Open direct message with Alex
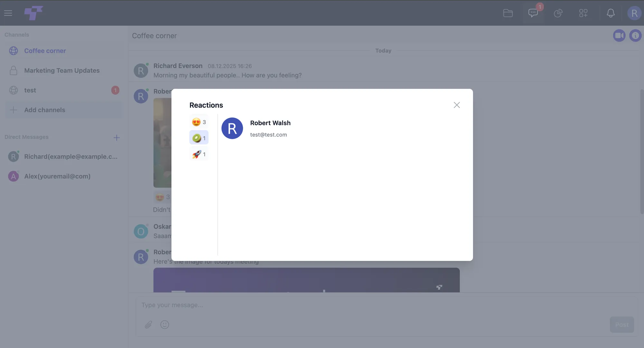The height and width of the screenshot is (348, 644). coord(64,176)
